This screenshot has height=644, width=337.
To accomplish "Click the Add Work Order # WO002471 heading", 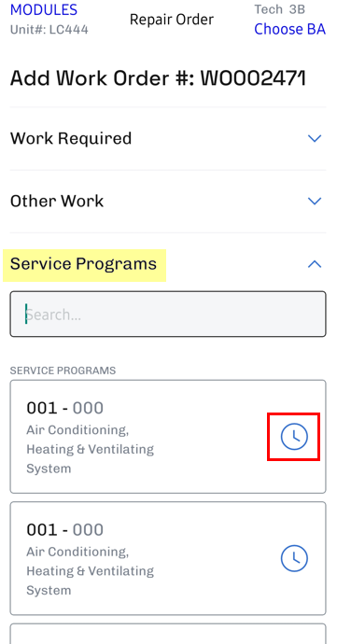I will (x=158, y=78).
